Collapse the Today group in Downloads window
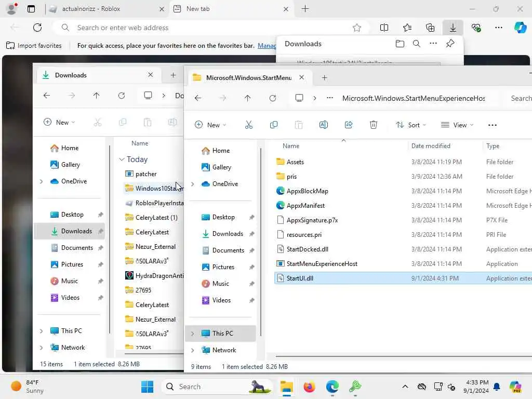Viewport: 532px width, 399px height. (122, 159)
